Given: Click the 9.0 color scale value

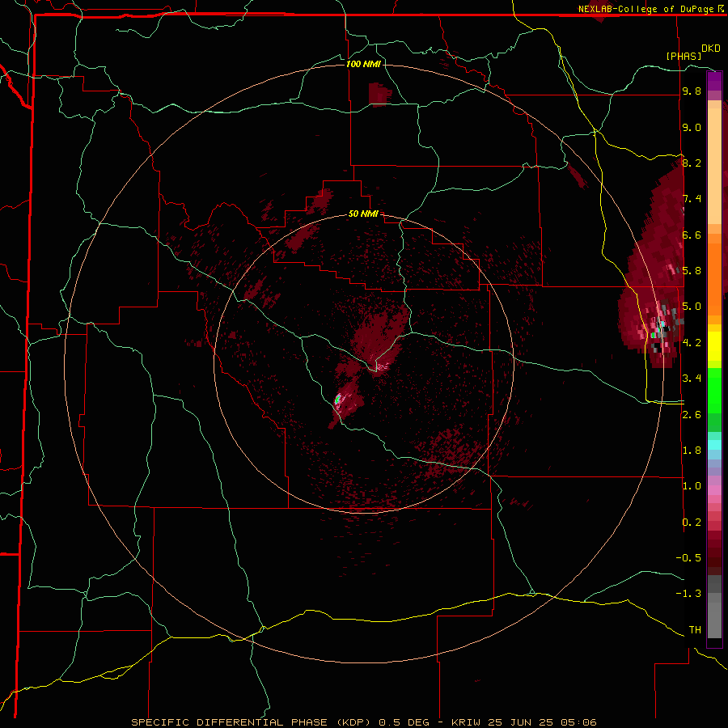Looking at the screenshot, I should 692,128.
